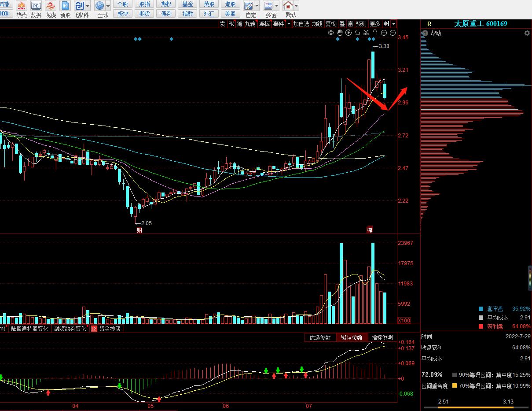
Task: Click the scissors cut tool icon
Action: tap(366, 33)
